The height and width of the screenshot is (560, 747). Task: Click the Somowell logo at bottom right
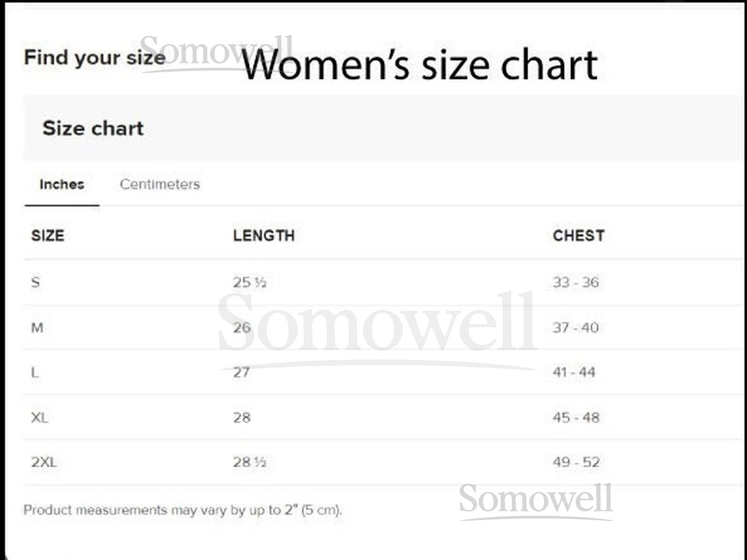click(x=536, y=500)
